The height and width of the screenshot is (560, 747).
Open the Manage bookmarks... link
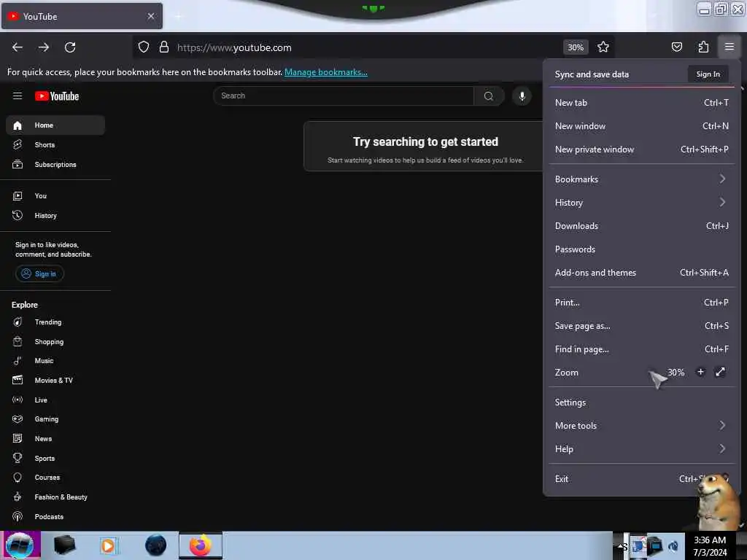click(x=326, y=72)
